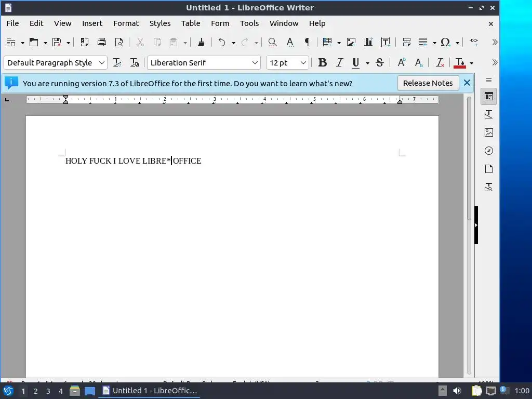
Task: Toggle Bold formatting
Action: pyautogui.click(x=322, y=62)
